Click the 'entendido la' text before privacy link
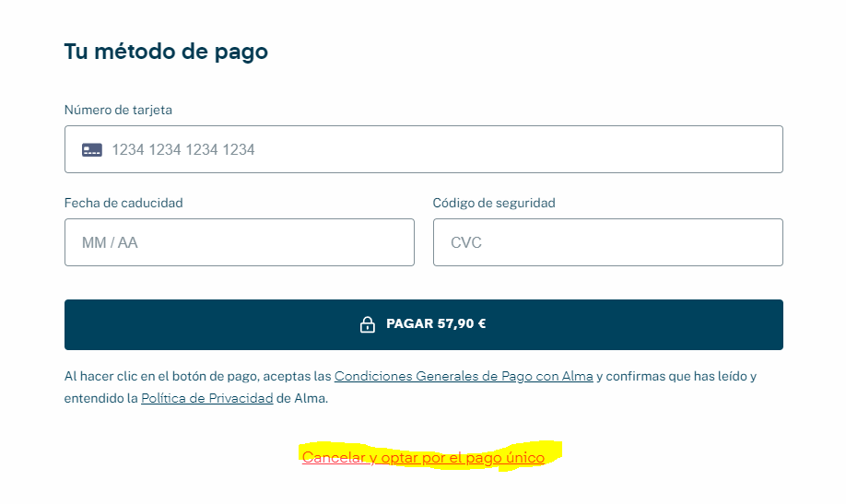The height and width of the screenshot is (504, 846). pyautogui.click(x=100, y=399)
